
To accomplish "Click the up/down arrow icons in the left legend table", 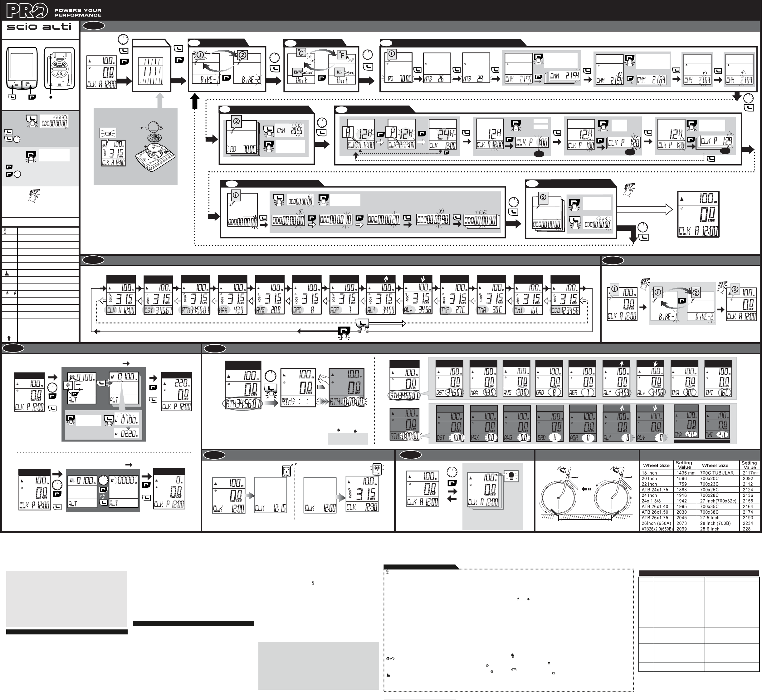I will (11, 293).
